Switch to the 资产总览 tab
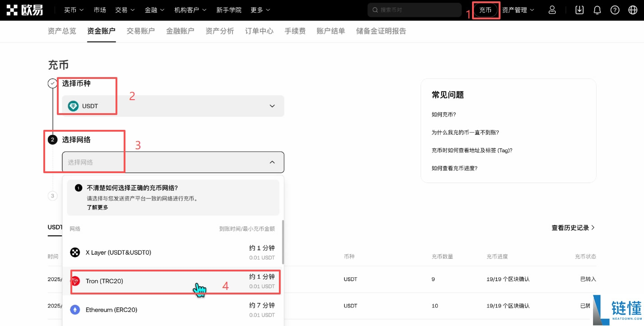Image resolution: width=644 pixels, height=326 pixels. coord(62,31)
